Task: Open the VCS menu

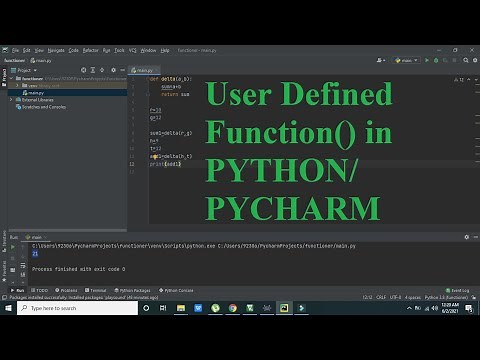Action: pos(133,50)
